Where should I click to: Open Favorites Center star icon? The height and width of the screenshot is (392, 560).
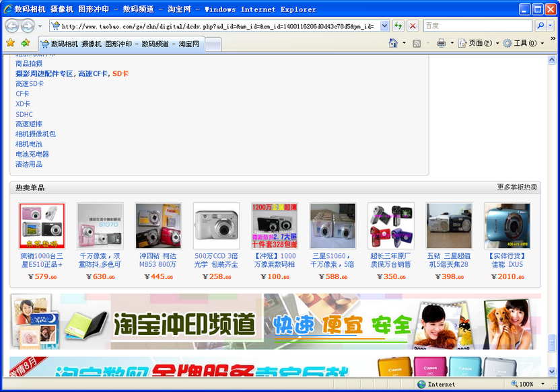(x=10, y=43)
